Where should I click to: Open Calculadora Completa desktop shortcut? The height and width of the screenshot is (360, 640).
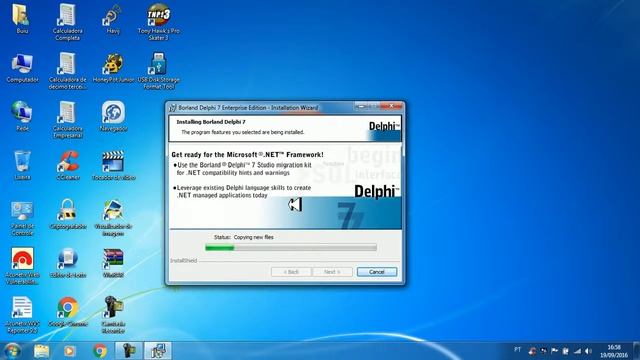coord(67,22)
